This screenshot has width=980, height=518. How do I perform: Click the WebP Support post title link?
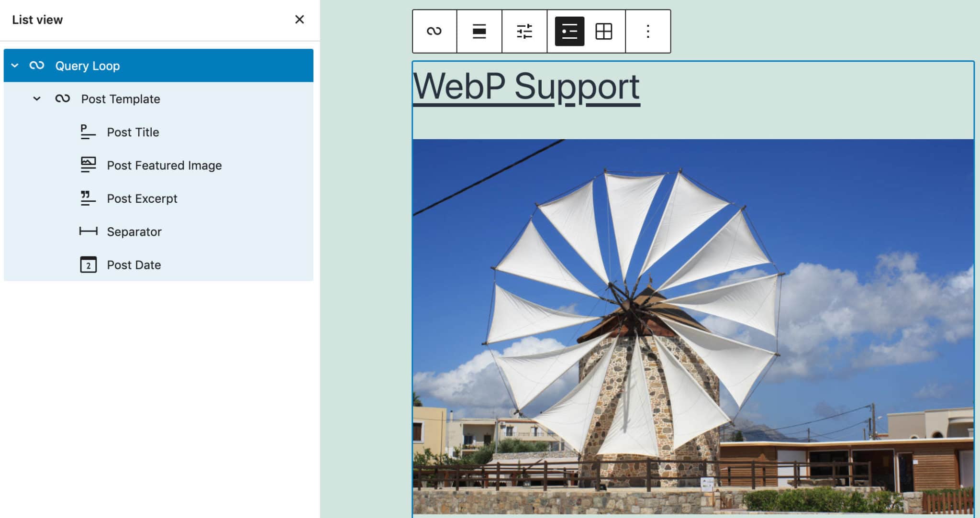coord(525,86)
